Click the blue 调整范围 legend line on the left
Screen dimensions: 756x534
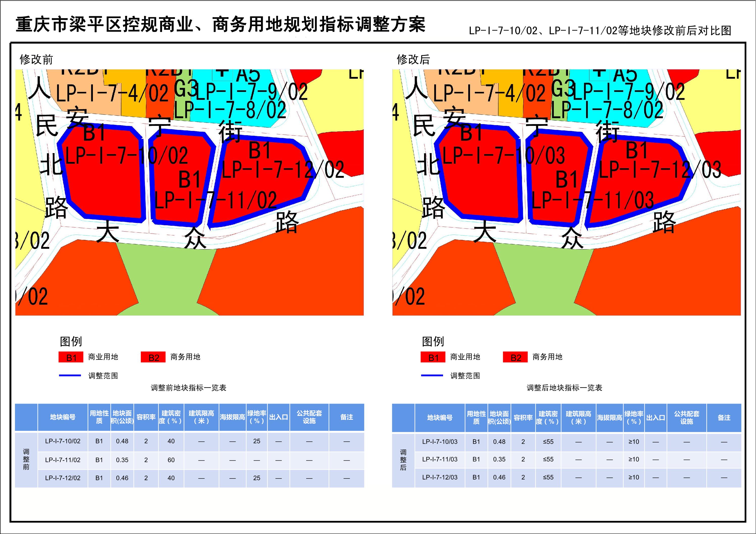pos(70,375)
